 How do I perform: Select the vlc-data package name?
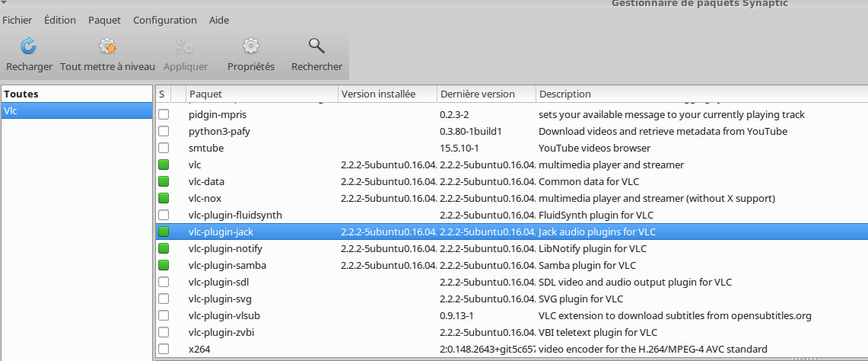(206, 181)
